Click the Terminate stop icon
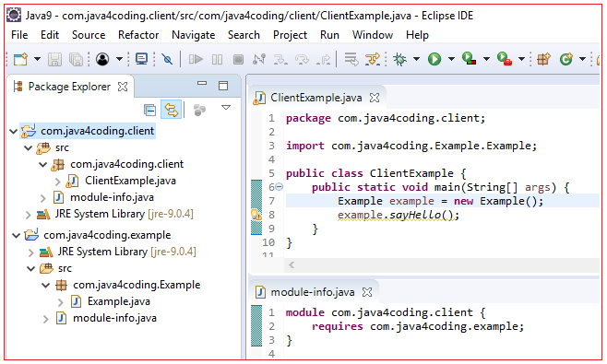 coord(238,59)
